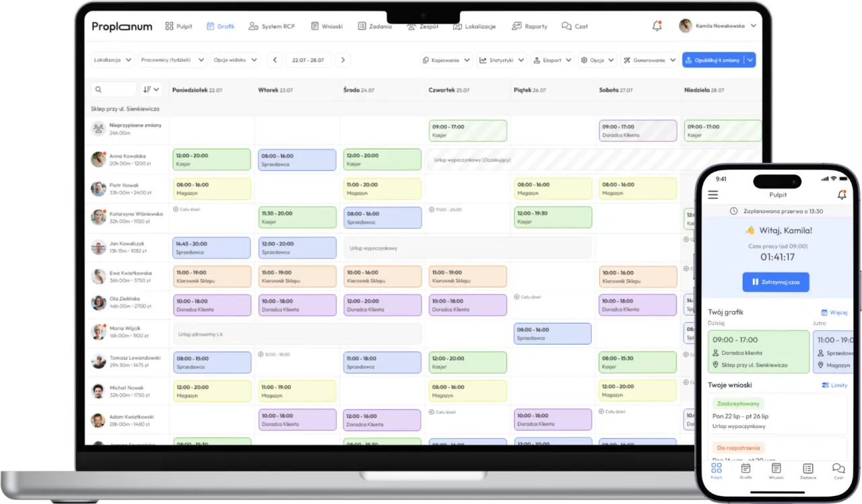
Task: Open Pulpit in the laptop top navigation
Action: 178,26
